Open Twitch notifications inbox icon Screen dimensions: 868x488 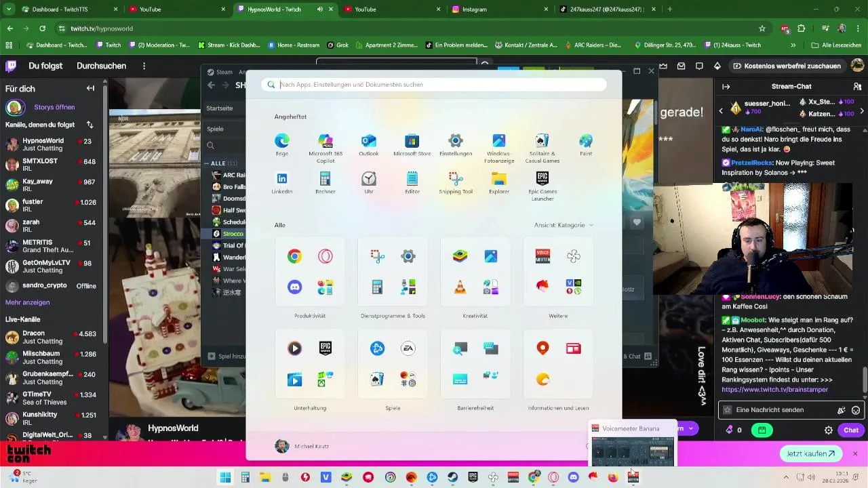681,66
